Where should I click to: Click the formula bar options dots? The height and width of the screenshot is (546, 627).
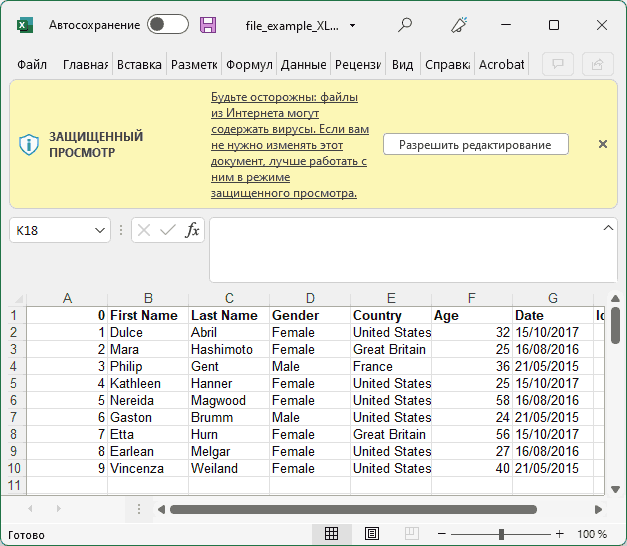(121, 230)
